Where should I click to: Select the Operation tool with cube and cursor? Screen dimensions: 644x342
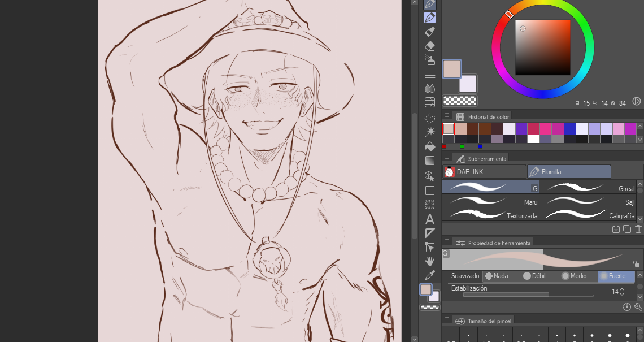[429, 176]
